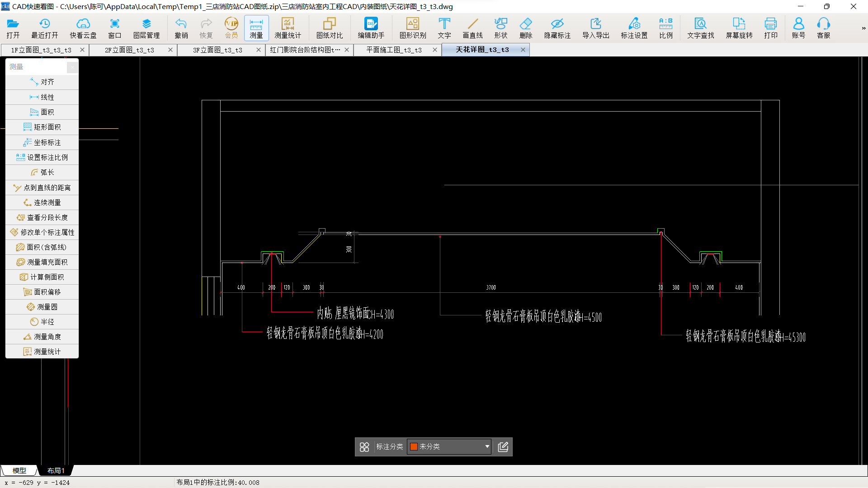Select 面积偏移 option

point(42,292)
